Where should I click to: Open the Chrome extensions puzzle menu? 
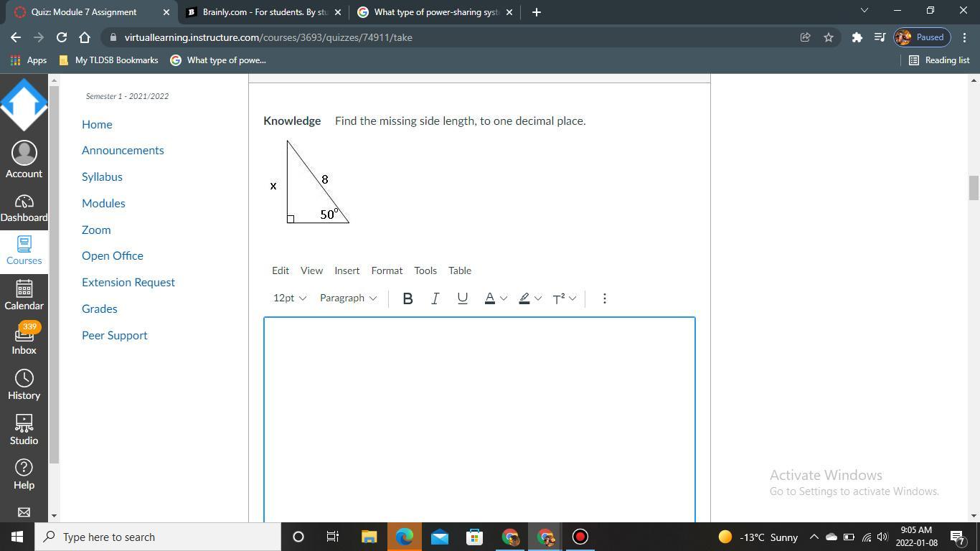(x=857, y=37)
